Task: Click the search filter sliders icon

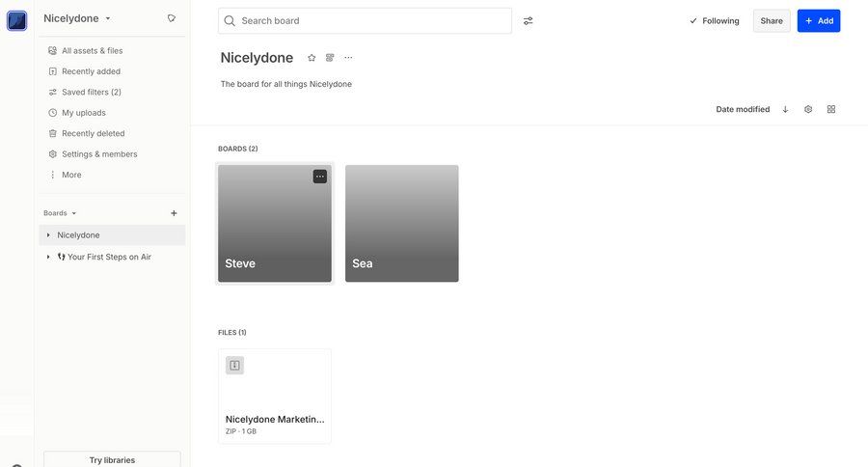Action: tap(528, 20)
